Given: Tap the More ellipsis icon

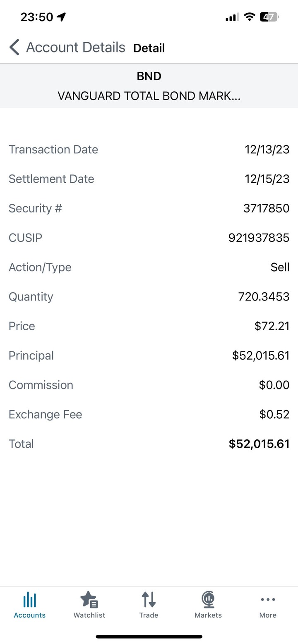Looking at the screenshot, I should pyautogui.click(x=268, y=599).
